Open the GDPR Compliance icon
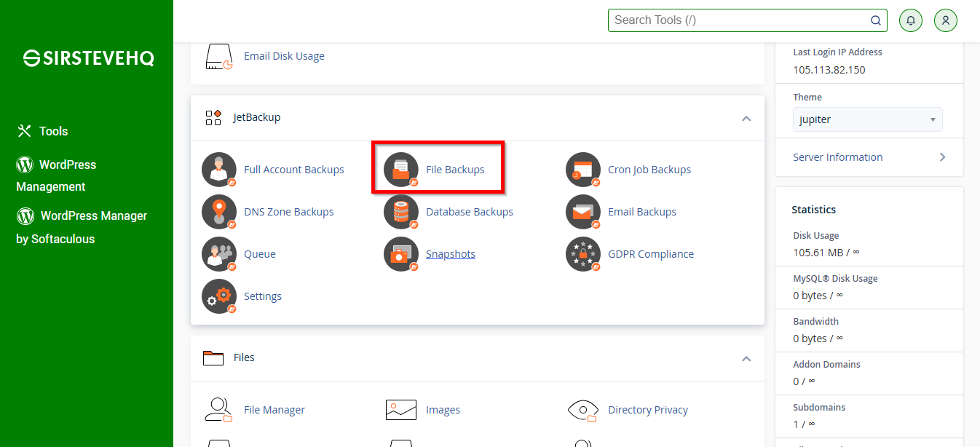Screen dimensions: 980x447 [x=583, y=254]
